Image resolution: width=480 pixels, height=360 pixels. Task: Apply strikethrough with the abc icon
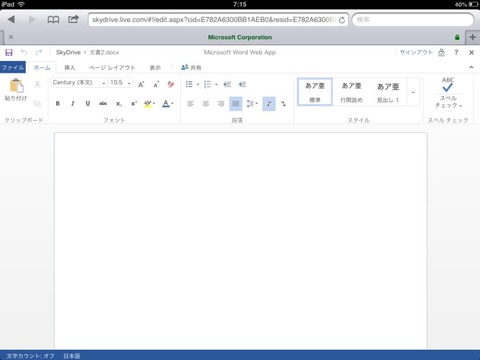pyautogui.click(x=103, y=103)
